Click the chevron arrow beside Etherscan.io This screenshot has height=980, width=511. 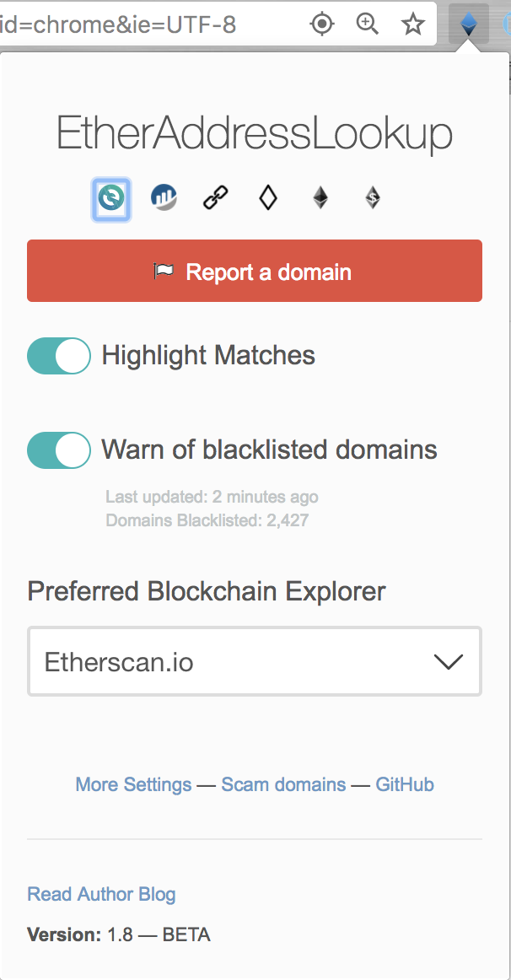click(x=449, y=661)
